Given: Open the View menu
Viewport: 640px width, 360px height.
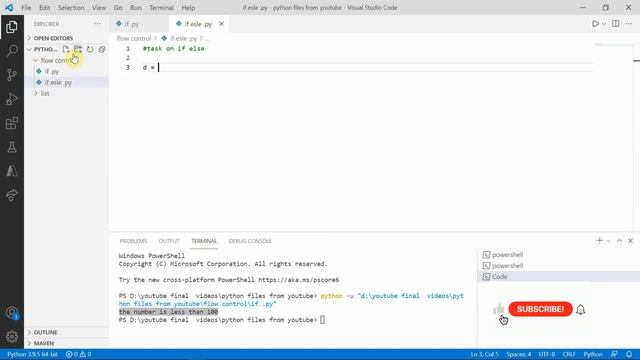Looking at the screenshot, I should pyautogui.click(x=99, y=7).
